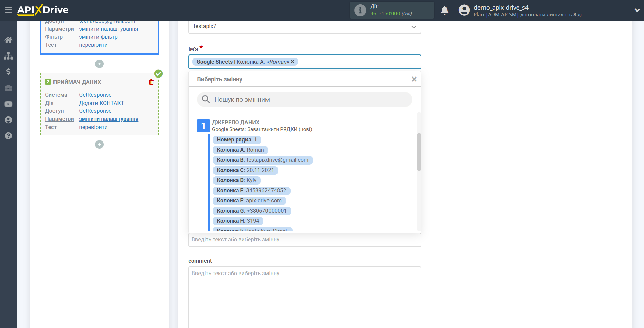The image size is (644, 328).
Task: Click the demo_apix-drive_s4 account name
Action: [501, 7]
